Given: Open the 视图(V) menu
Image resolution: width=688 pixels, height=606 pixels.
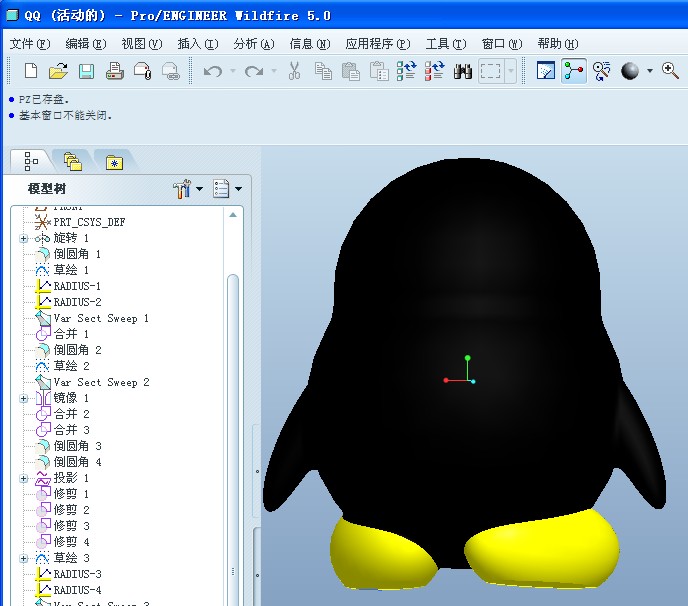Looking at the screenshot, I should point(142,43).
